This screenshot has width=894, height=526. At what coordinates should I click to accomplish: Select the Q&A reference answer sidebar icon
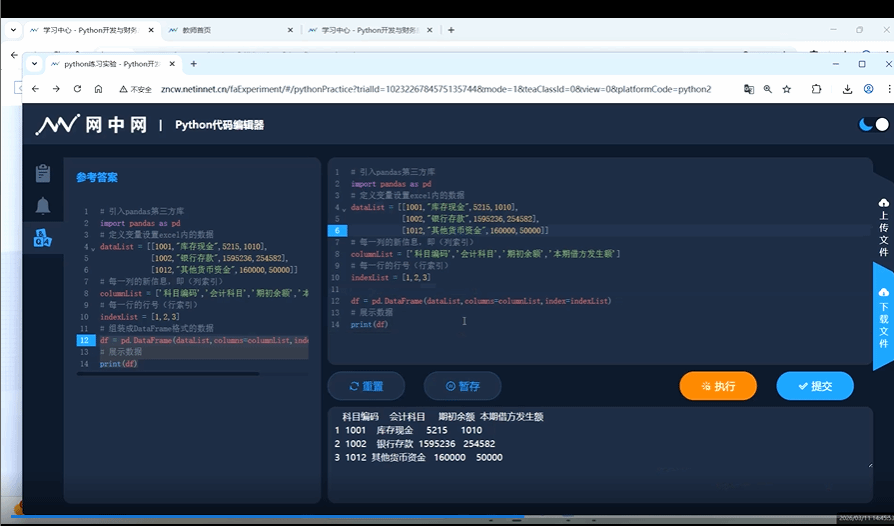coord(42,237)
